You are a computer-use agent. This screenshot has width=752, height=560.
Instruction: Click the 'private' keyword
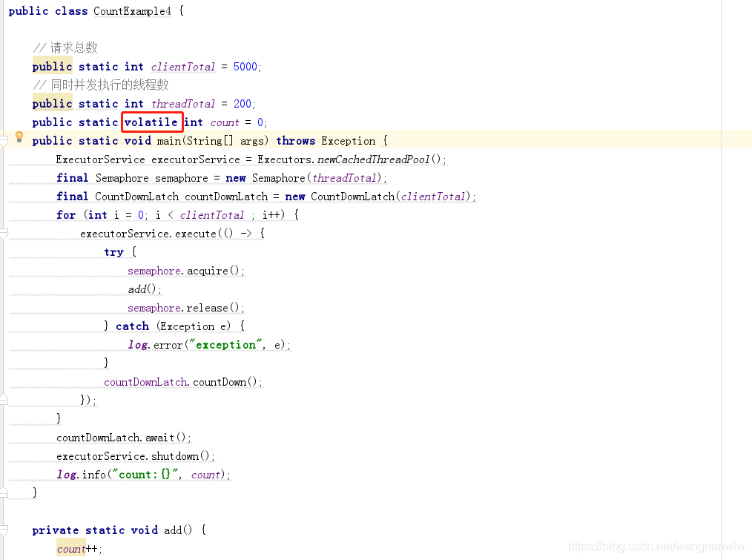click(x=56, y=530)
